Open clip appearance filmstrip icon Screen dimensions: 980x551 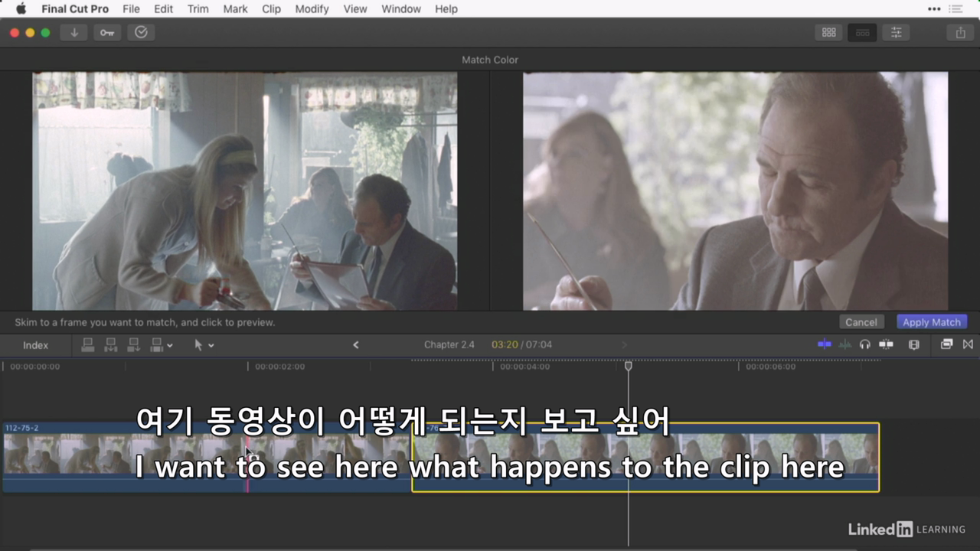click(x=913, y=344)
